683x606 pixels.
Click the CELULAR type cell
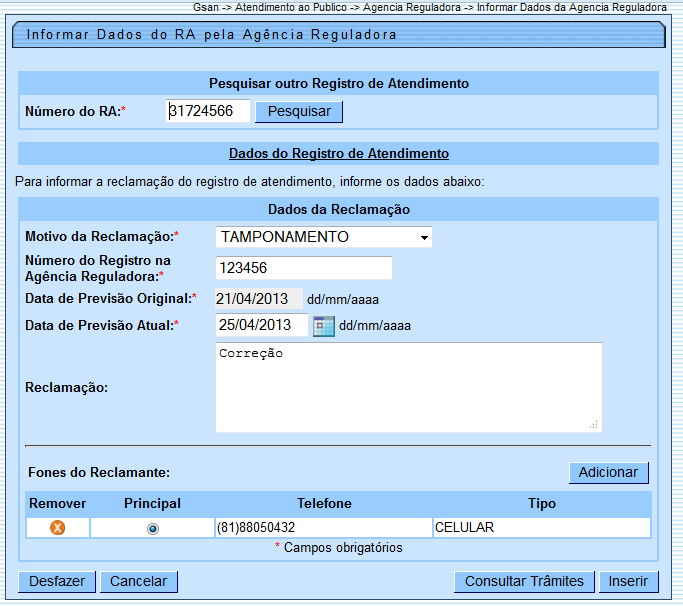click(540, 527)
